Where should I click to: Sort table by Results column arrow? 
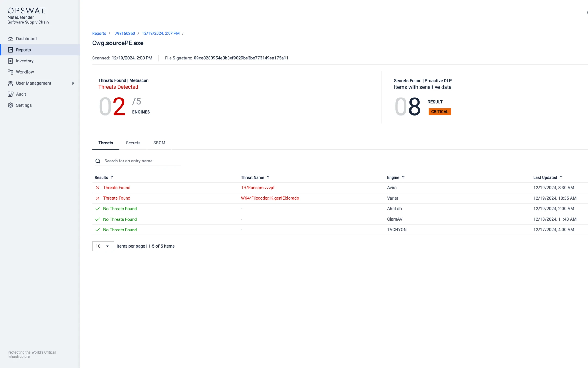(x=112, y=177)
